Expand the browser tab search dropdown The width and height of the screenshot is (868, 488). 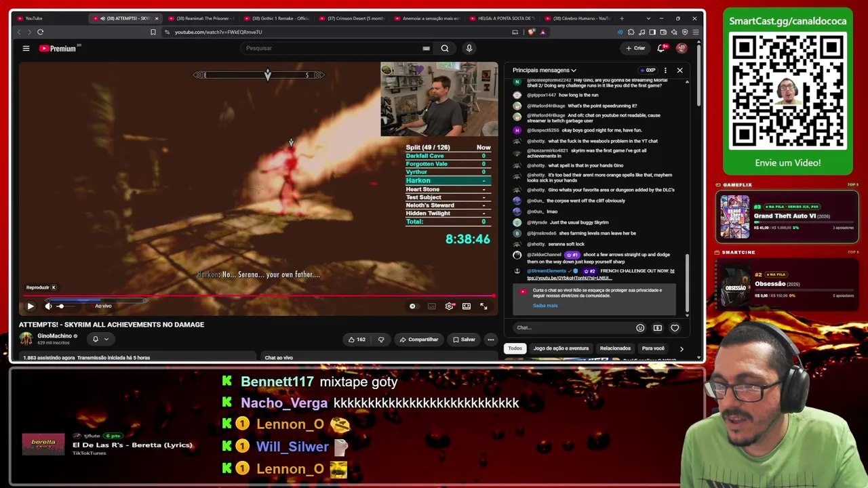tap(648, 18)
